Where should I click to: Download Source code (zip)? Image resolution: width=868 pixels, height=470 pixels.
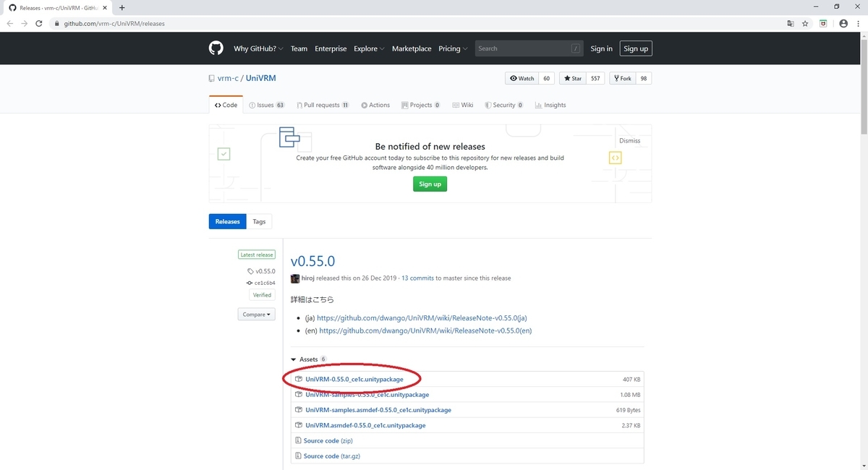[x=328, y=440]
